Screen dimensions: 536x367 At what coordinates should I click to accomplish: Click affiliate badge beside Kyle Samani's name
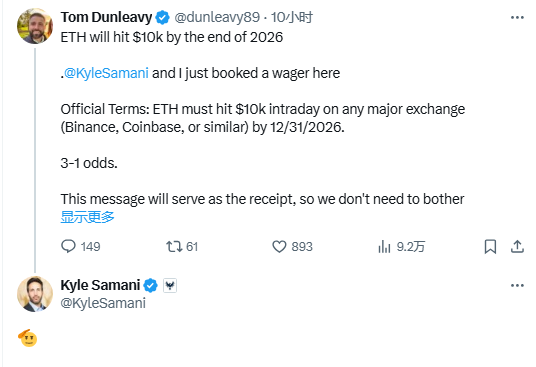(x=170, y=285)
